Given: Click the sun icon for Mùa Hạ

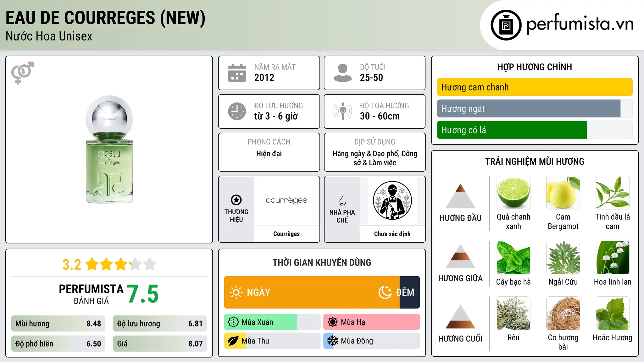Looking at the screenshot, I should [x=333, y=322].
